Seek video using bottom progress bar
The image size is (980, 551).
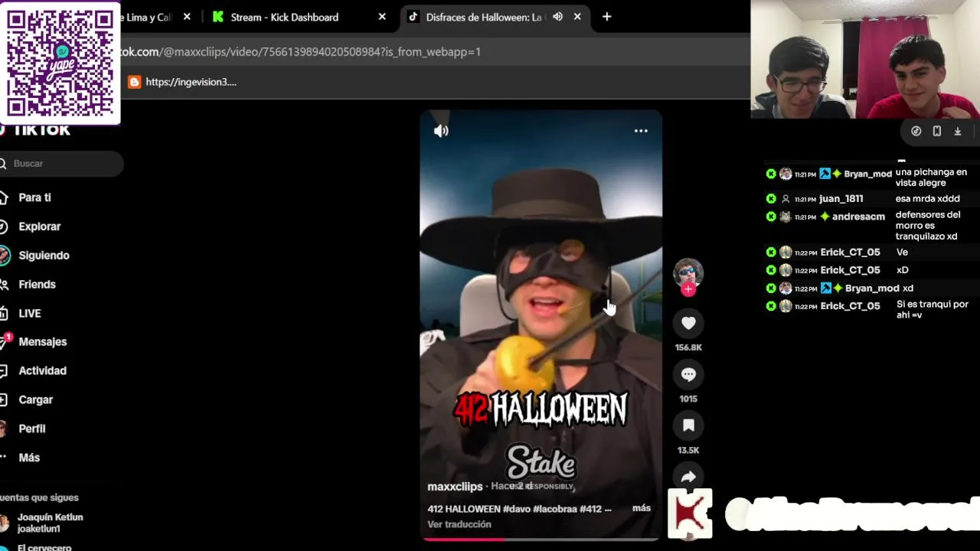coord(541,539)
